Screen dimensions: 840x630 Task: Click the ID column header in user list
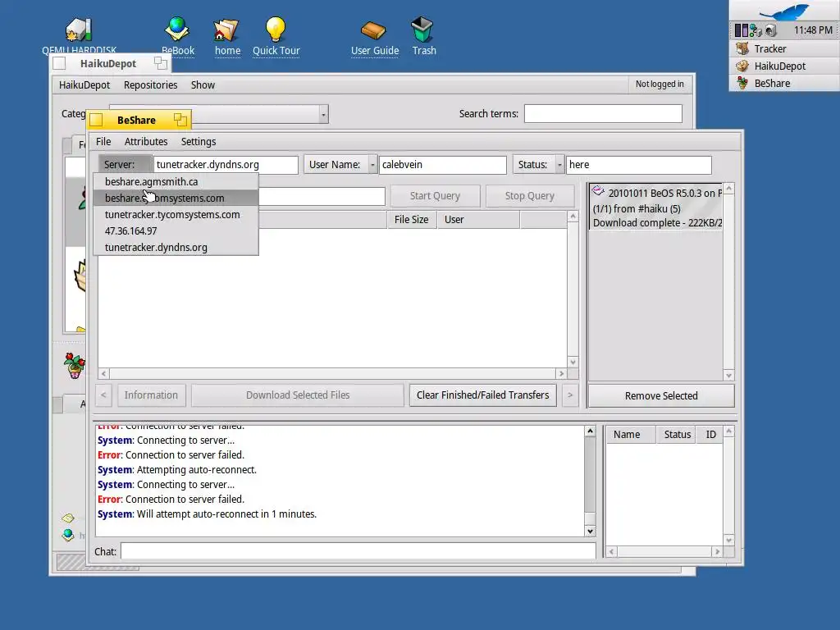[710, 435]
